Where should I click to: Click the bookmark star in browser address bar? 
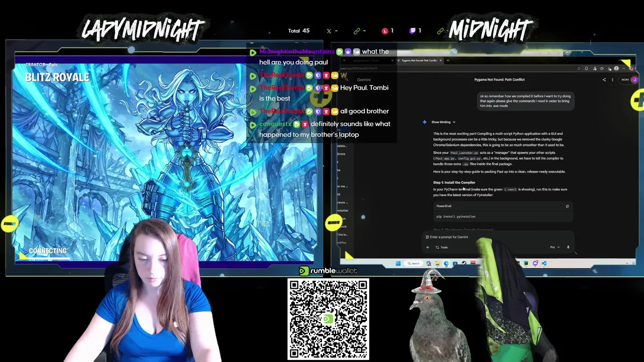coord(579,68)
